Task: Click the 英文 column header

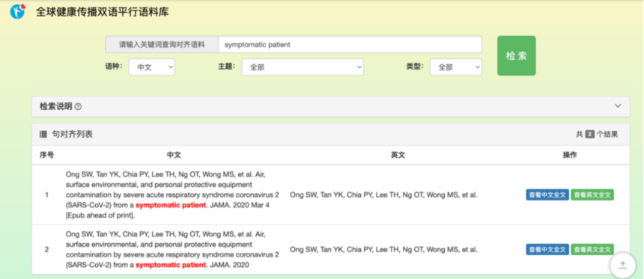Action: [398, 155]
